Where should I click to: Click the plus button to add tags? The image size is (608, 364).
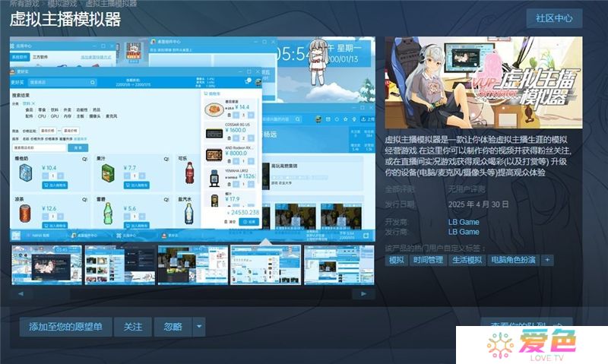[x=547, y=260]
